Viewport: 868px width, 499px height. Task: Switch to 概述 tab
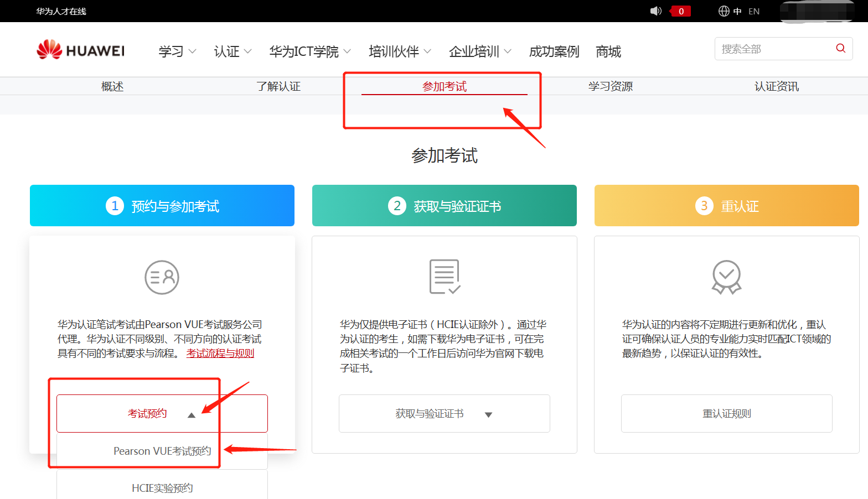112,86
